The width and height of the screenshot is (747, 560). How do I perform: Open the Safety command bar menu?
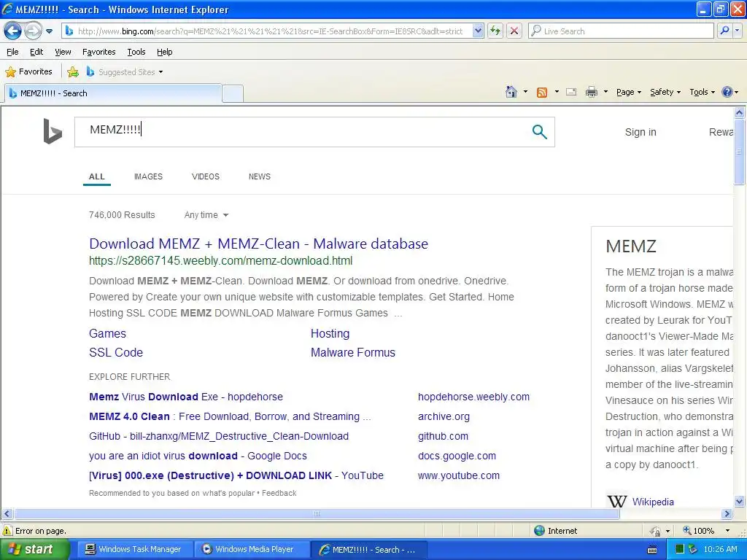(665, 92)
